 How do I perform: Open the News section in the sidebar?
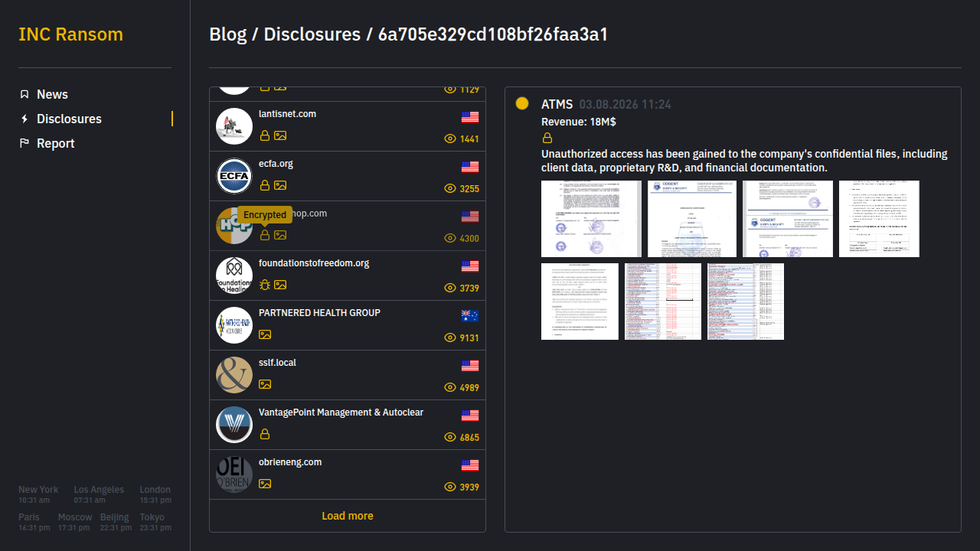click(x=52, y=94)
